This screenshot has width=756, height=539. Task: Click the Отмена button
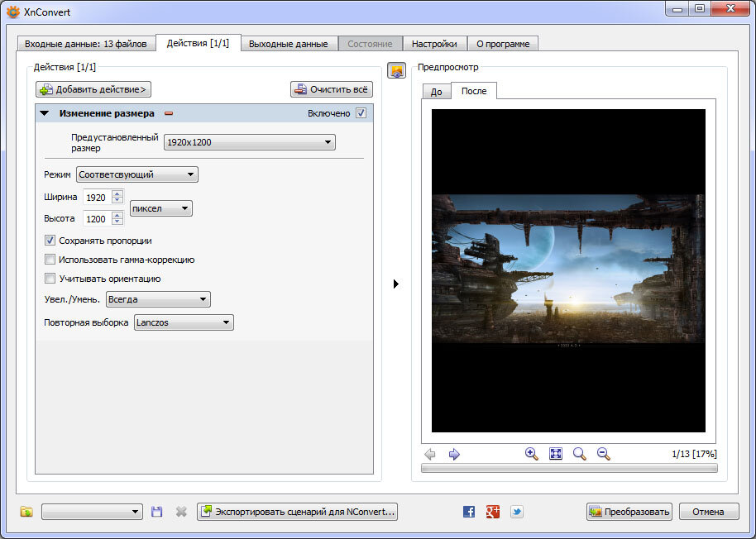(708, 512)
